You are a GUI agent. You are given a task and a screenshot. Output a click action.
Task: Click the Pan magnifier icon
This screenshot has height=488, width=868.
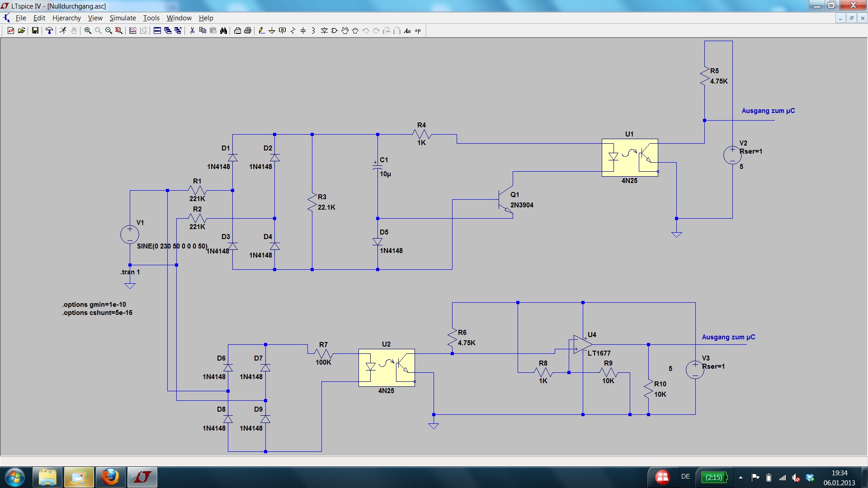pyautogui.click(x=98, y=31)
